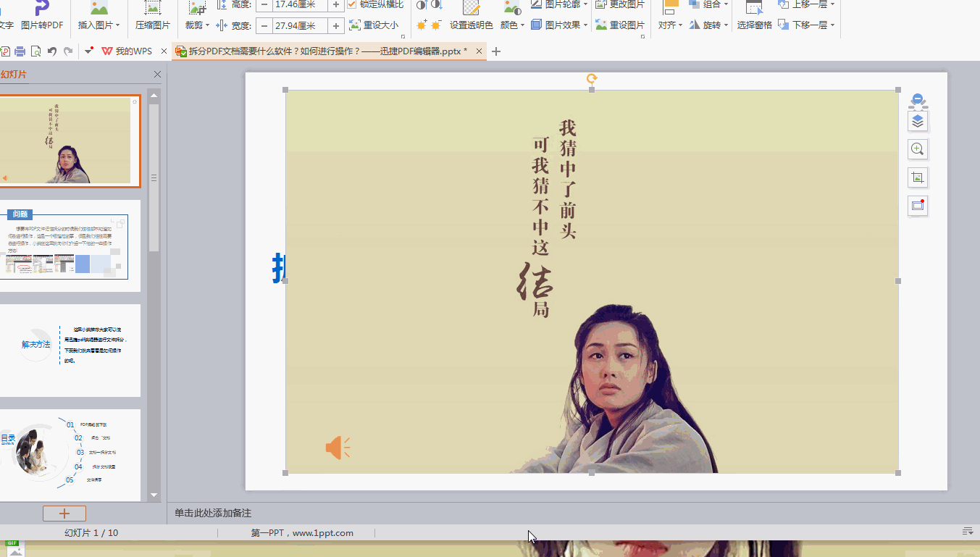Click the zoom magnifier floating icon
Screen dimensions: 980x557
918,149
